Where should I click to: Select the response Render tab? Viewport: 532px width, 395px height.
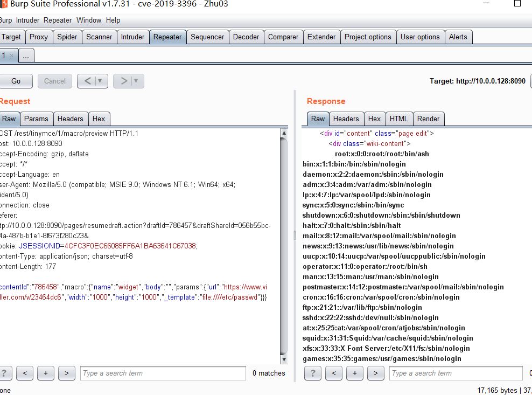tap(428, 119)
